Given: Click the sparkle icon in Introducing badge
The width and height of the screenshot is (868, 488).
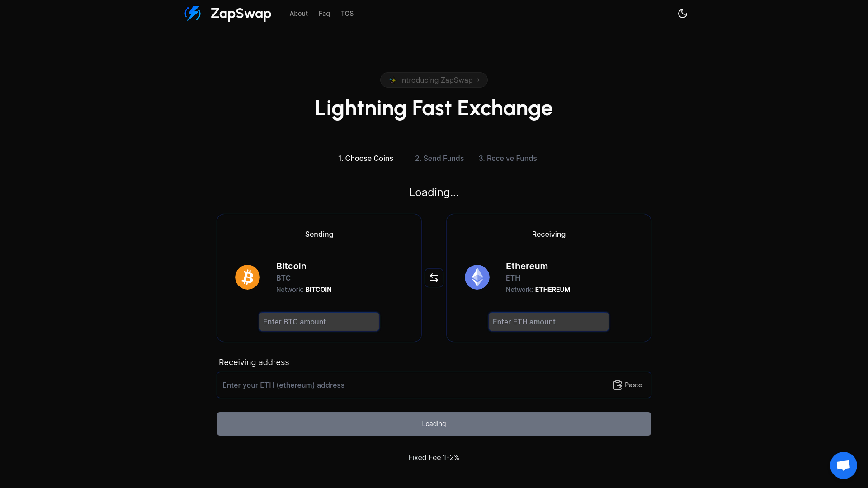Looking at the screenshot, I should pos(393,80).
